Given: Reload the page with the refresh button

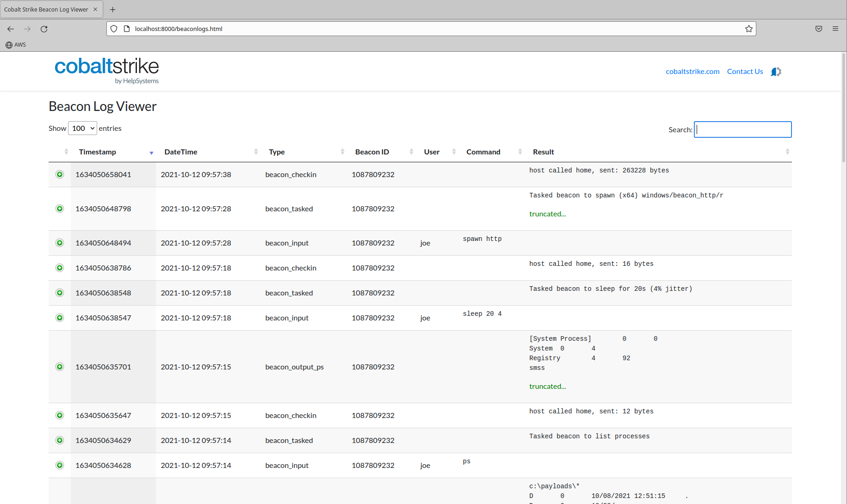Looking at the screenshot, I should pyautogui.click(x=44, y=29).
